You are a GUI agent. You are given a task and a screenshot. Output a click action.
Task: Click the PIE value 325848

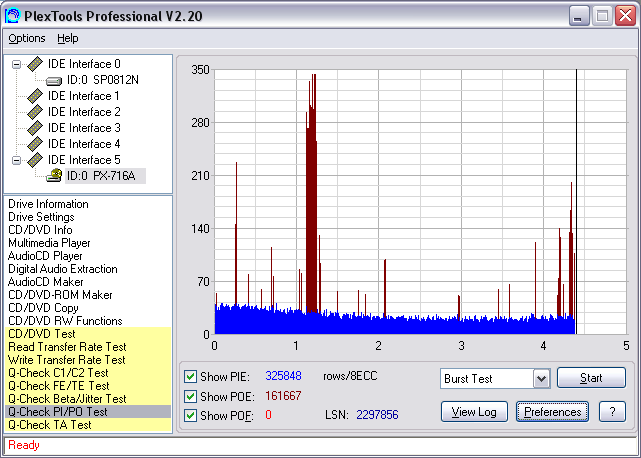[283, 376]
